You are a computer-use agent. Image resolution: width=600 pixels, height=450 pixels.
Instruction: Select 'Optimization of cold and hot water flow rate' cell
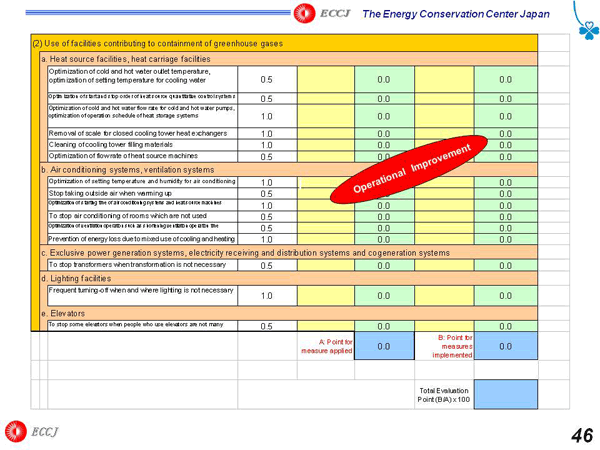point(142,116)
